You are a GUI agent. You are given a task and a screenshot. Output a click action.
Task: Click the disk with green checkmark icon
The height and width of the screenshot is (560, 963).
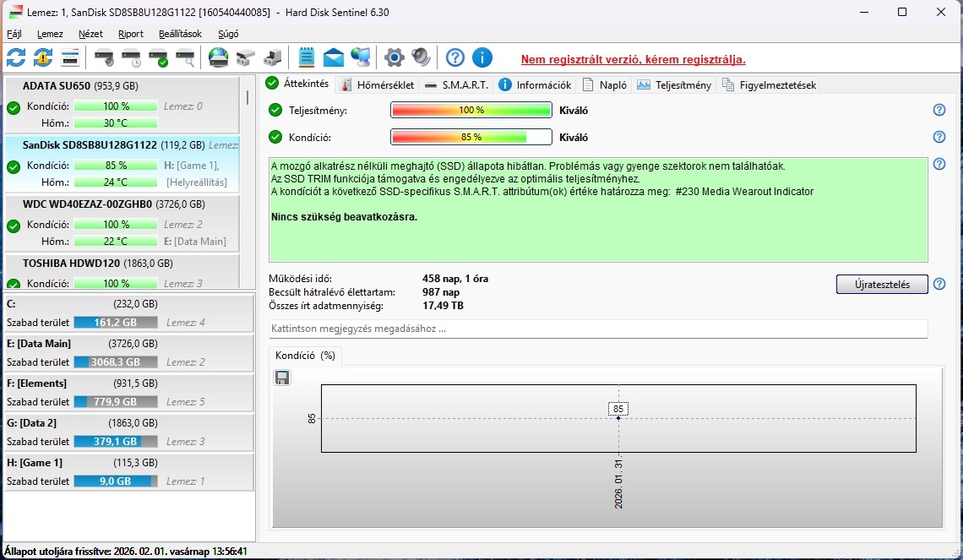[158, 57]
